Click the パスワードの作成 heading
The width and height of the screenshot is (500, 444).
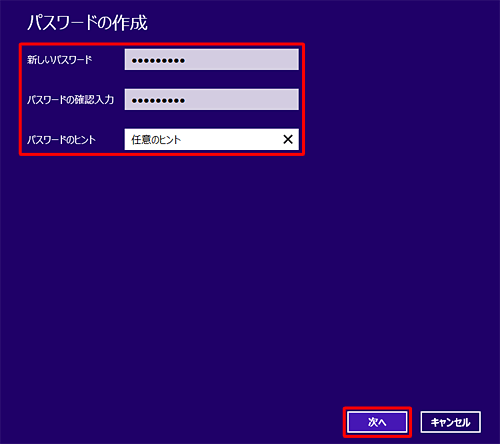click(87, 23)
